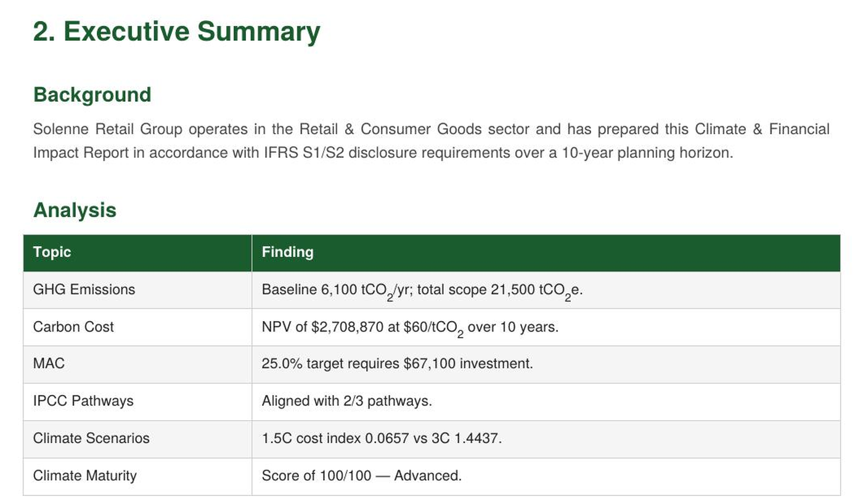863x504 pixels.
Task: Select the IPCC Pathways topic cell
Action: click(137, 402)
